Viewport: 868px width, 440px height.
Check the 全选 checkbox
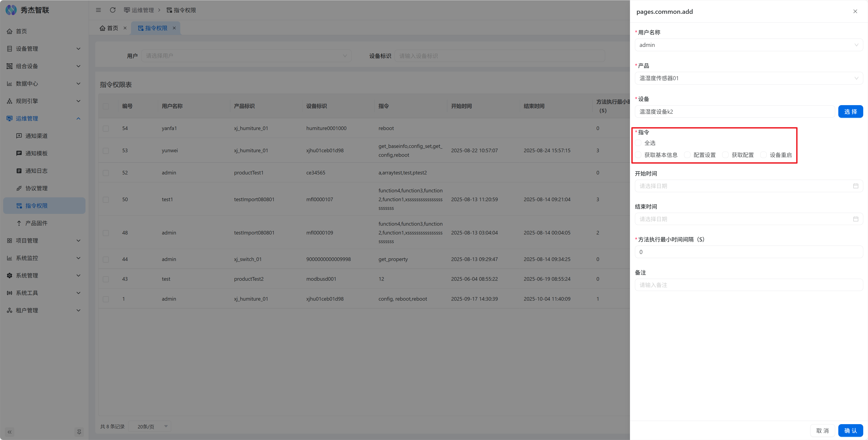coord(638,143)
